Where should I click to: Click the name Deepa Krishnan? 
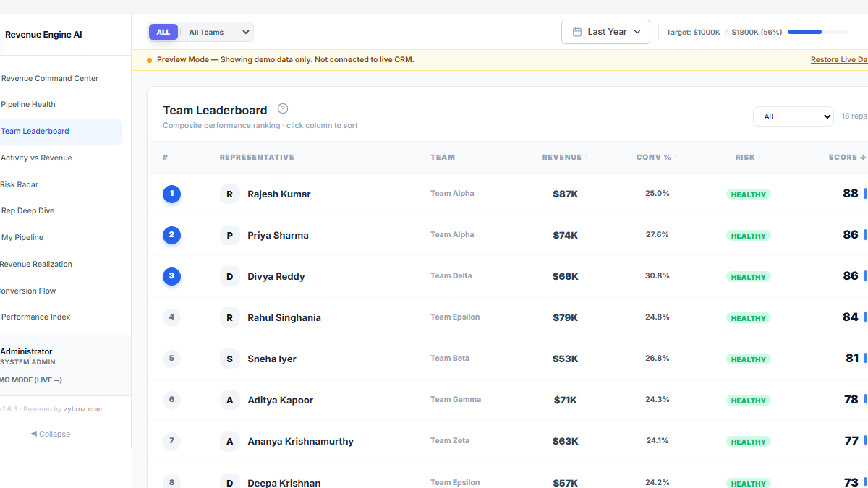[x=284, y=482]
